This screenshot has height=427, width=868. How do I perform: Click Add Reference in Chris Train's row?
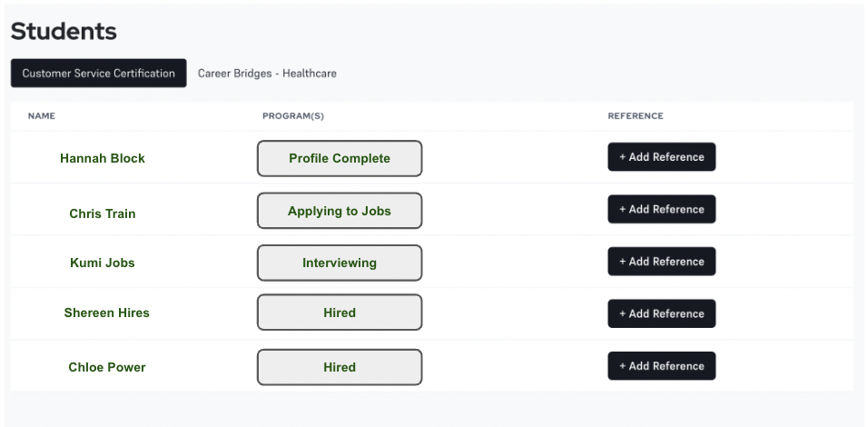pyautogui.click(x=661, y=209)
